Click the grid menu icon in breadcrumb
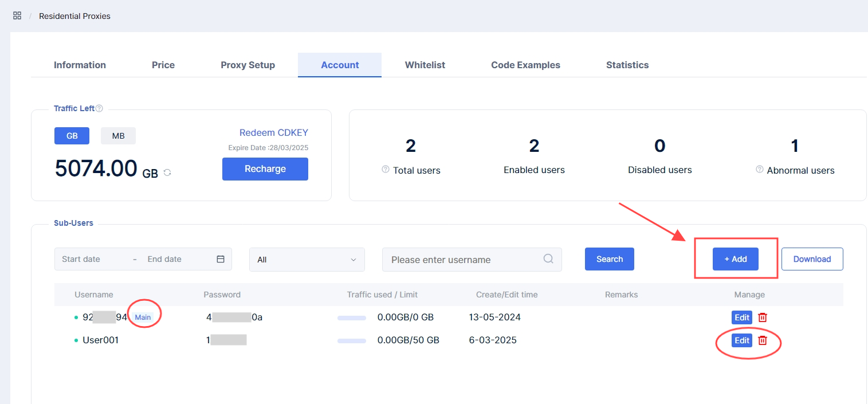The width and height of the screenshot is (868, 404). [x=17, y=15]
